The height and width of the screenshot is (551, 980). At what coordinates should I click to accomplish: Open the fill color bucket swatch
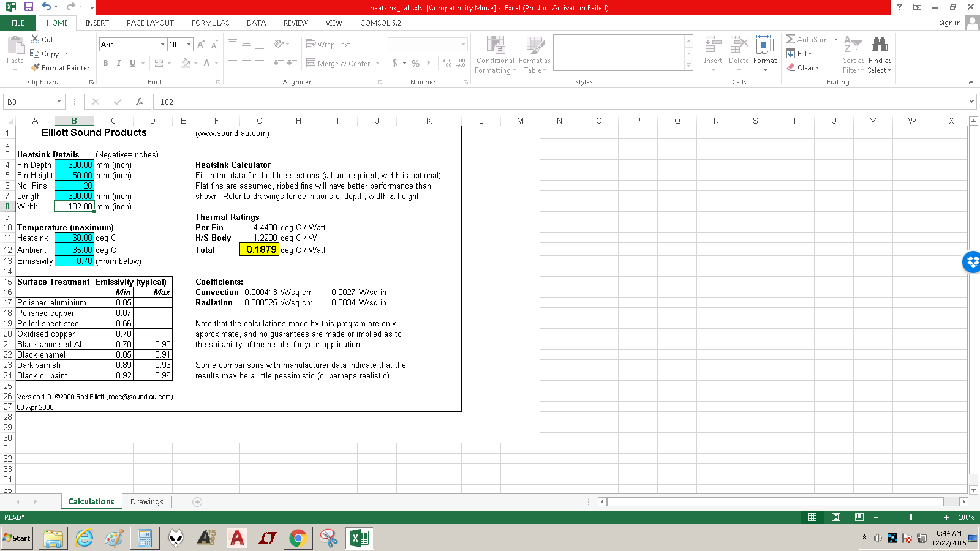[x=186, y=63]
